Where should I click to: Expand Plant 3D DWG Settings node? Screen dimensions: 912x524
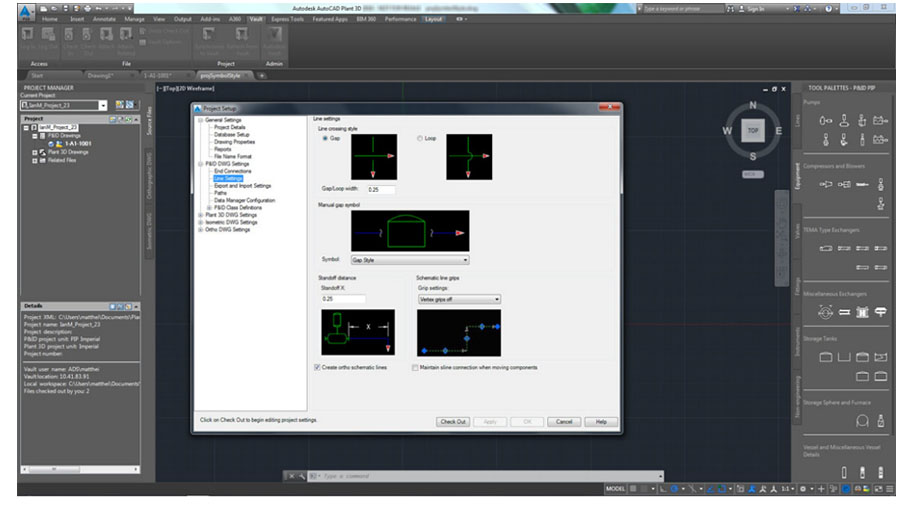point(201,215)
